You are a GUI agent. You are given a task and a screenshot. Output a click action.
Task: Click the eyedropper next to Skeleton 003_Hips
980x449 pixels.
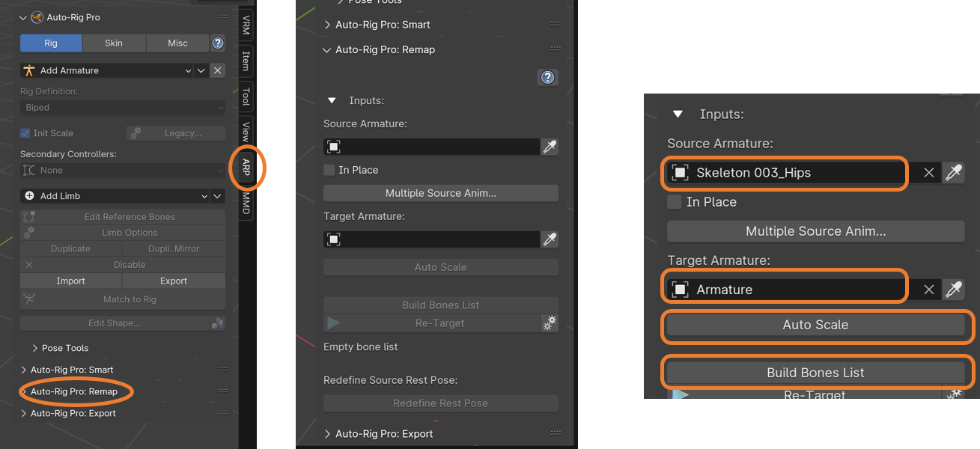[x=953, y=173]
